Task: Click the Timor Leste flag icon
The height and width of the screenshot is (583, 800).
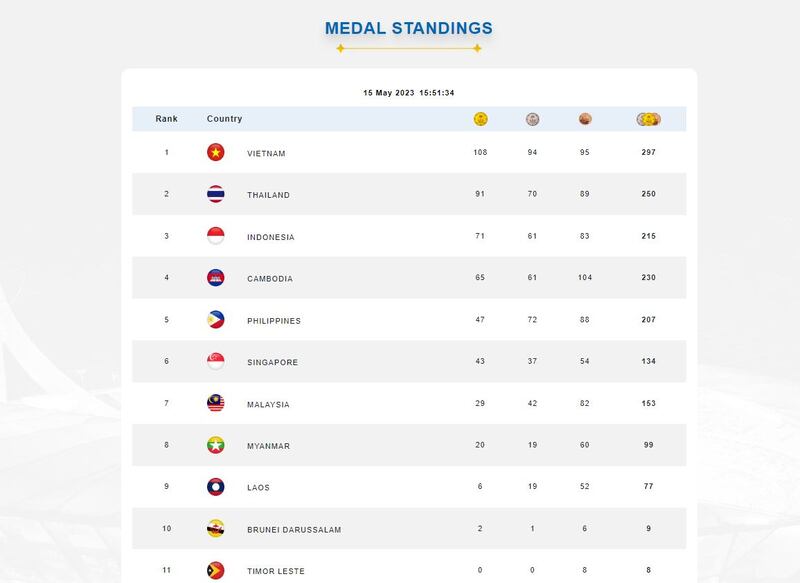Action: pos(215,570)
